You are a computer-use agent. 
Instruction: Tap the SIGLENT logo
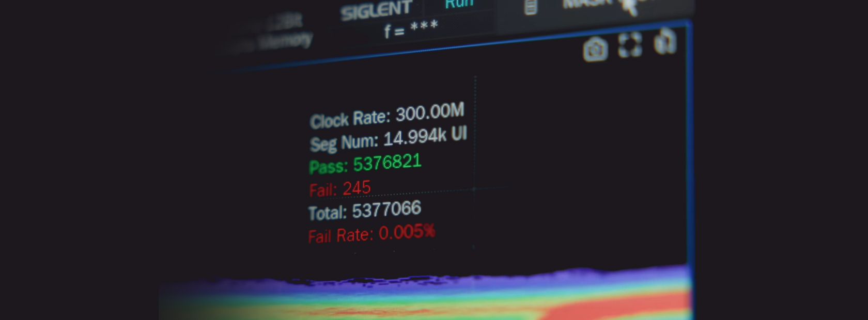(376, 10)
